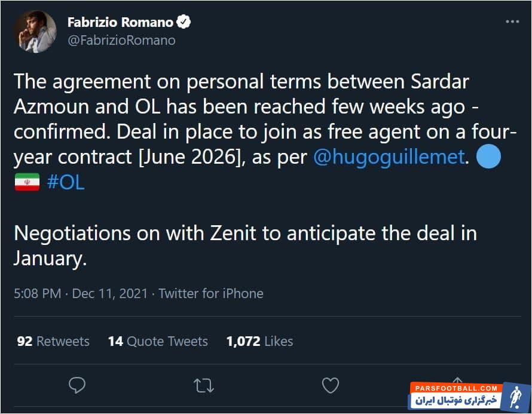View the 1,072 Likes list
Viewport: 532px width, 414px height.
click(259, 341)
